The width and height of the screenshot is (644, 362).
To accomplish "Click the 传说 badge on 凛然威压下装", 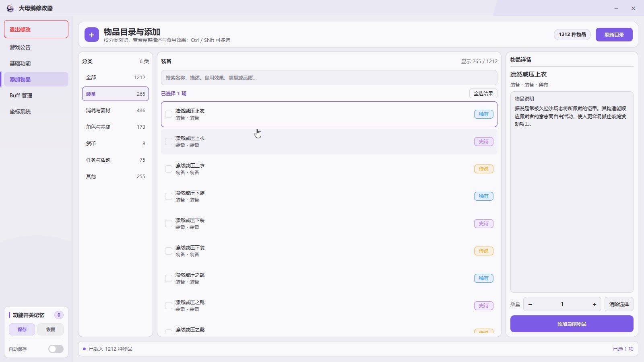I will 483,251.
